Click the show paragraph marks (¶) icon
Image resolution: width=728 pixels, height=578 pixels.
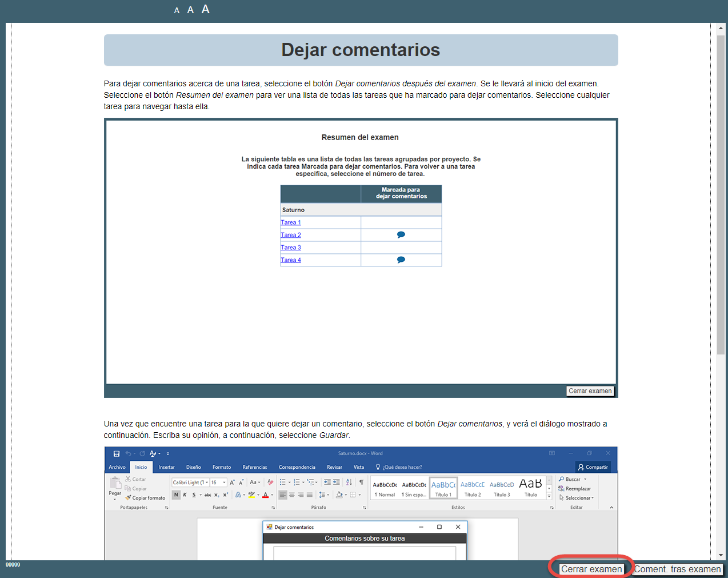point(361,482)
